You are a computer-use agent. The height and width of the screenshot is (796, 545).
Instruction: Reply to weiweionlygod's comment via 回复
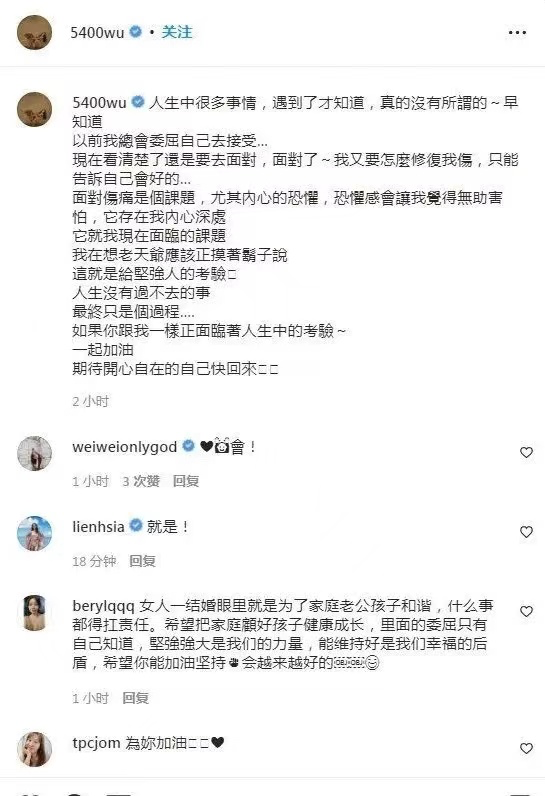pos(186,481)
